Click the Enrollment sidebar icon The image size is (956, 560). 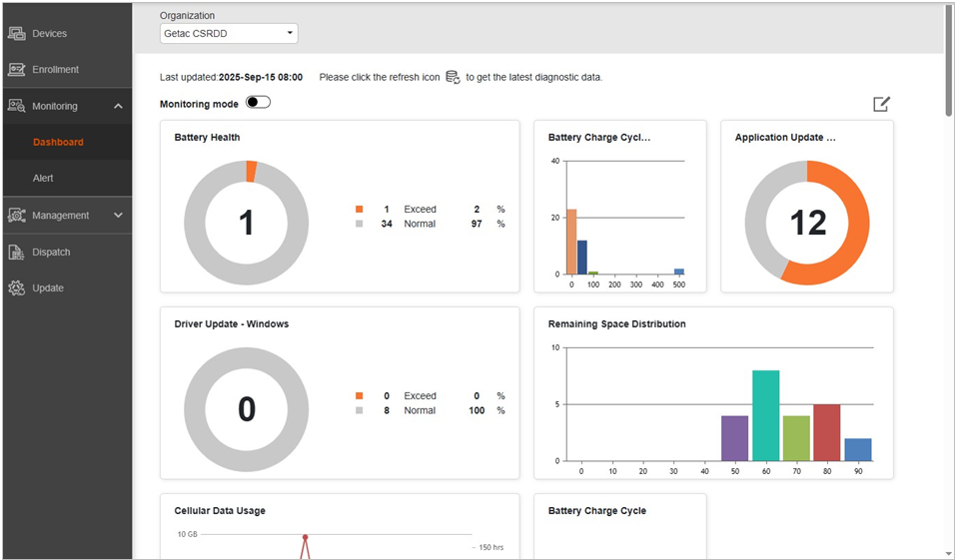pyautogui.click(x=16, y=70)
